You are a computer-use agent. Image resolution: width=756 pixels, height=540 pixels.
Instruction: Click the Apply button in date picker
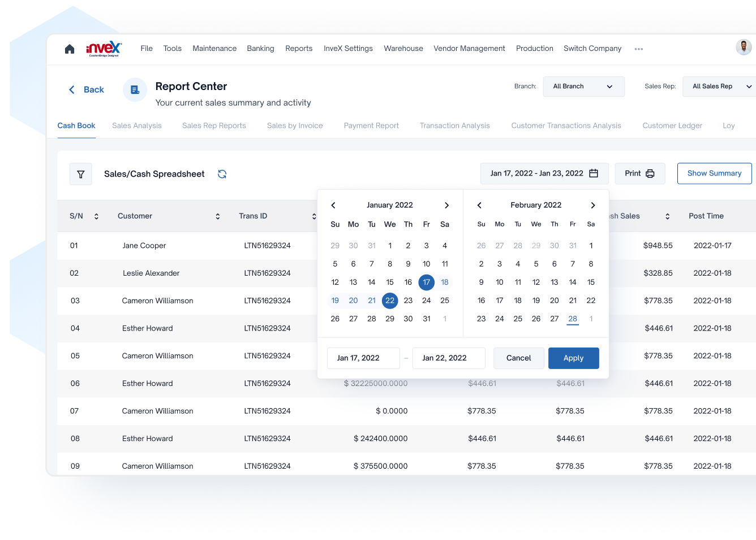pos(573,358)
